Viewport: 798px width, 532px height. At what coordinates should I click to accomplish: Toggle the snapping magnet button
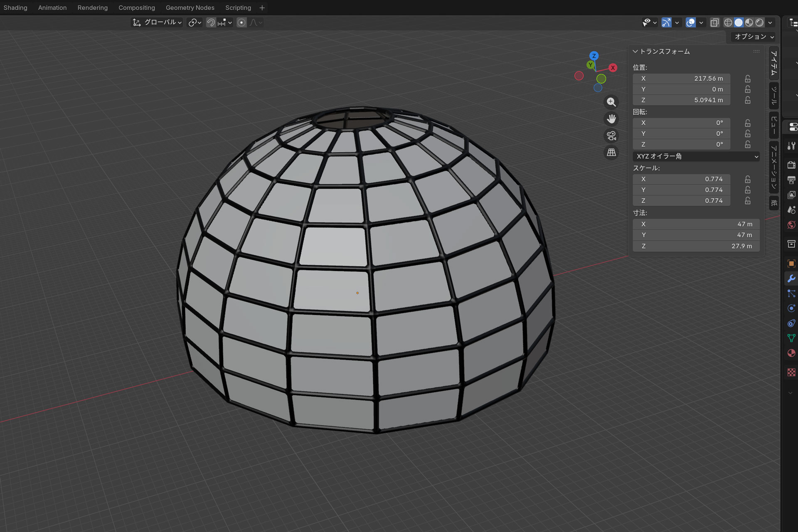[x=211, y=22]
